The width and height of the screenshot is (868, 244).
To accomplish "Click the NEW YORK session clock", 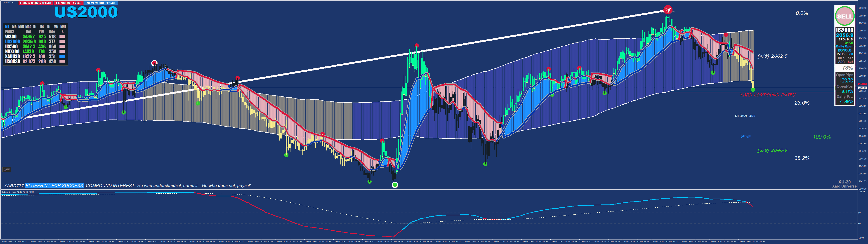I will click(x=101, y=3).
